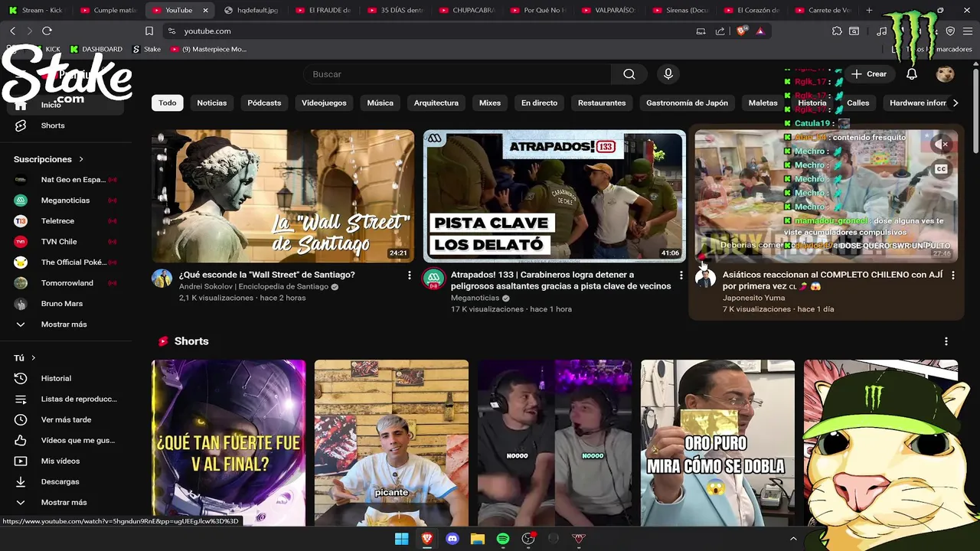Open the notifications bell

pos(912,74)
